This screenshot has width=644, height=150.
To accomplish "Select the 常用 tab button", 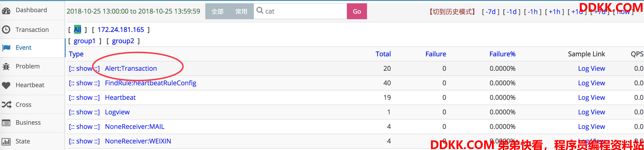I will tap(241, 11).
